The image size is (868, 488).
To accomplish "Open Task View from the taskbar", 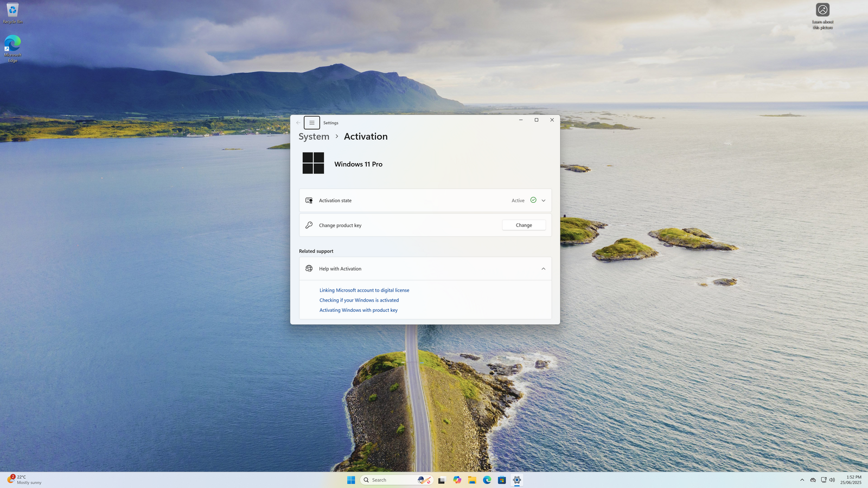I will click(x=442, y=480).
